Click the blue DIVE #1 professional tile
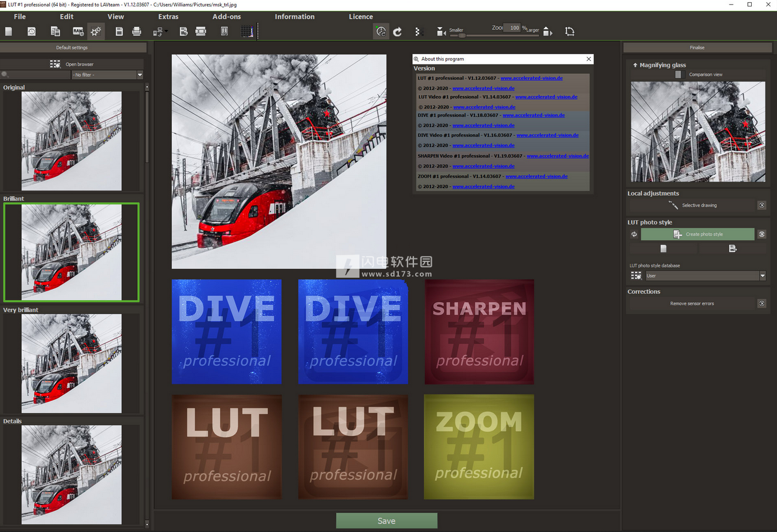Viewport: 777px width, 532px height. click(x=226, y=332)
